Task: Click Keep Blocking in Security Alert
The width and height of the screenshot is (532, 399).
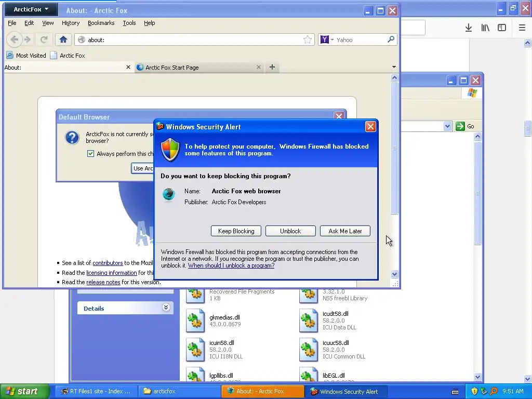Action: [x=236, y=231]
